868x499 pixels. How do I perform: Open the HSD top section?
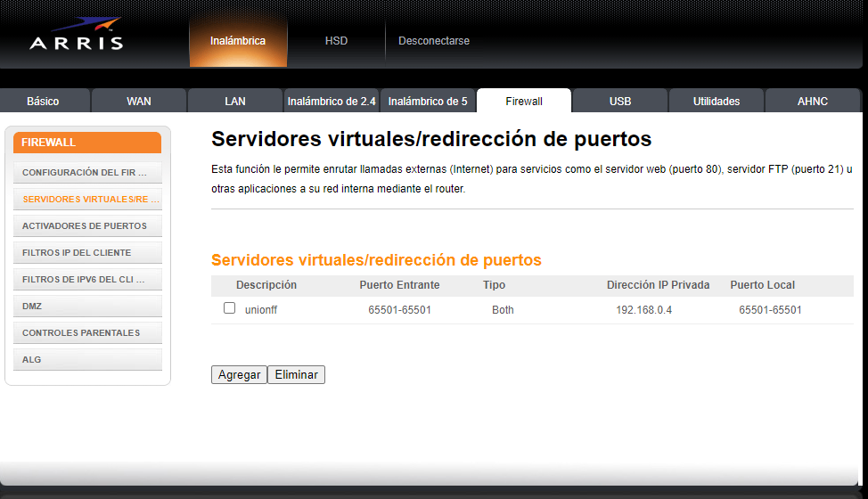[x=336, y=41]
